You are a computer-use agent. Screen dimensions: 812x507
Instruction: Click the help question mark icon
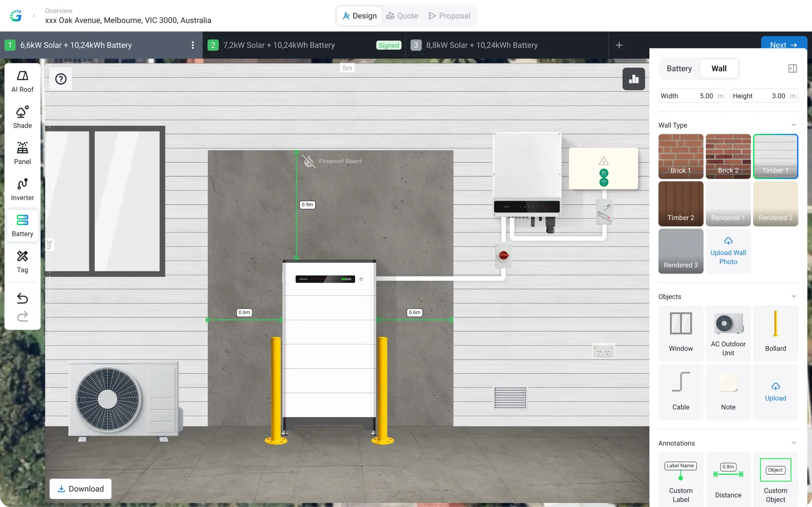pyautogui.click(x=61, y=79)
